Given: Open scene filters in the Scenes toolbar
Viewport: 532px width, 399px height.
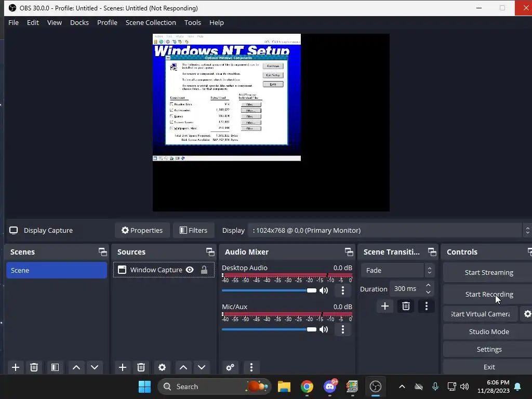Looking at the screenshot, I should [55, 367].
